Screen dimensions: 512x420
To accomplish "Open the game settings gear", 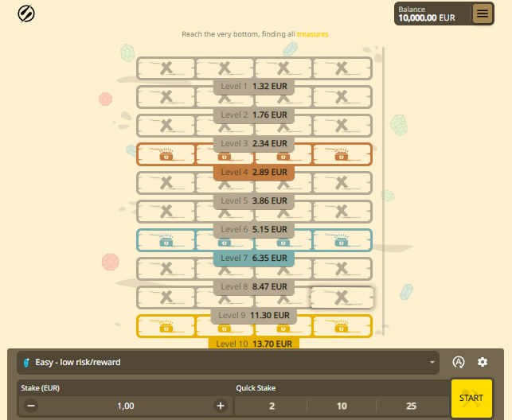I will 482,362.
